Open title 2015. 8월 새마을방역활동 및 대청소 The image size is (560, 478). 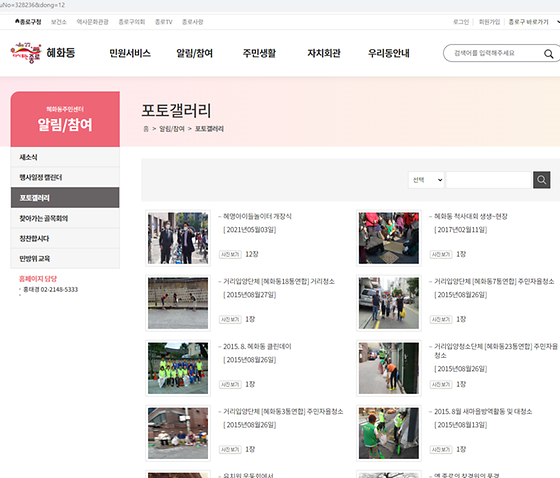click(x=483, y=412)
